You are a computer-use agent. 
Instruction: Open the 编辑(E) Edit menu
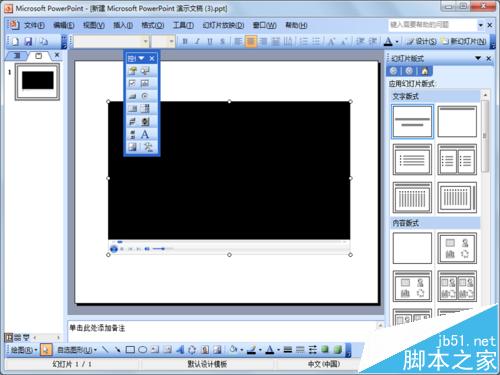coord(64,25)
